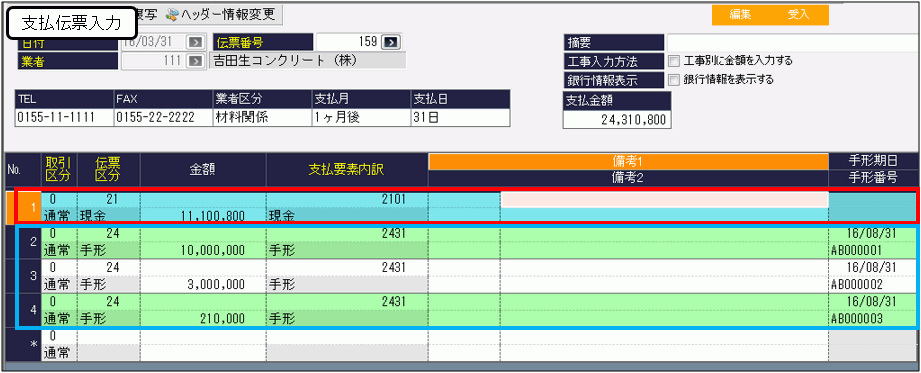The height and width of the screenshot is (373, 921).
Task: Click the 摘要 input field
Action: [793, 43]
